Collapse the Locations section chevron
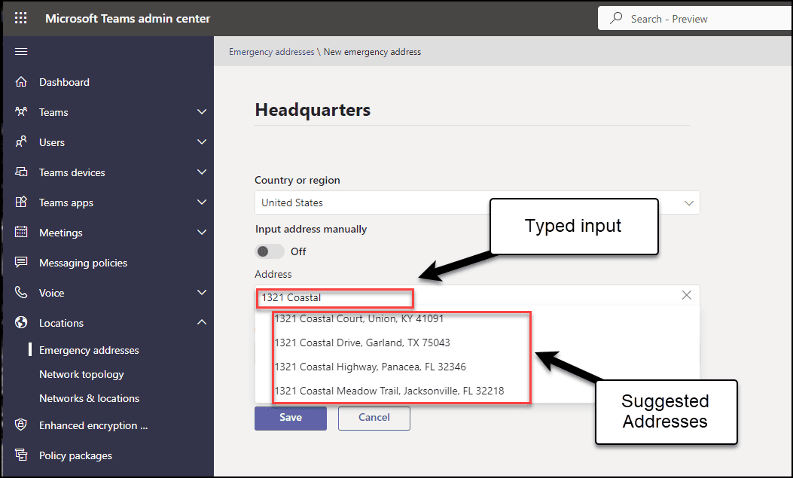 click(x=202, y=322)
